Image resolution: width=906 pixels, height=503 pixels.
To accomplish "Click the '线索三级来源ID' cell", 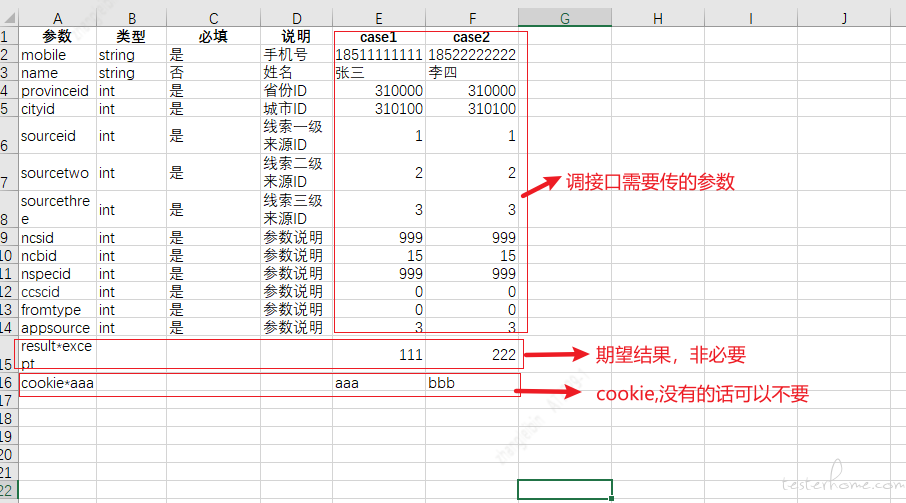I will [296, 210].
